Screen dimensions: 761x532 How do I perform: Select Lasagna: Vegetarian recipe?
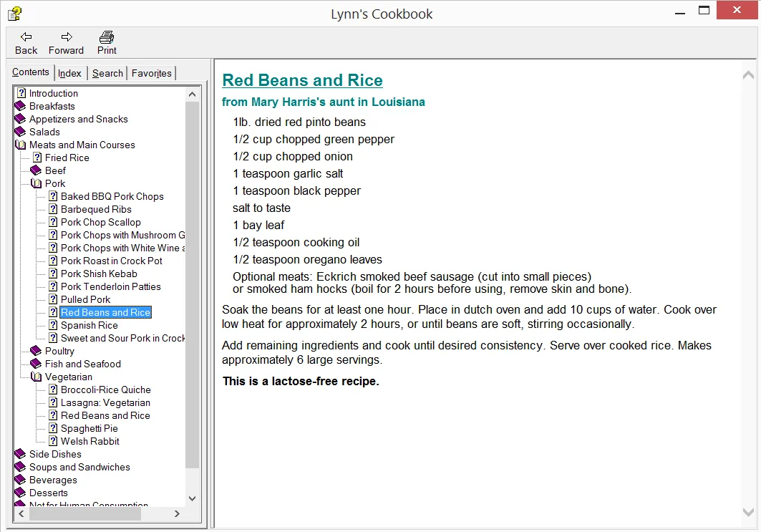coord(105,402)
